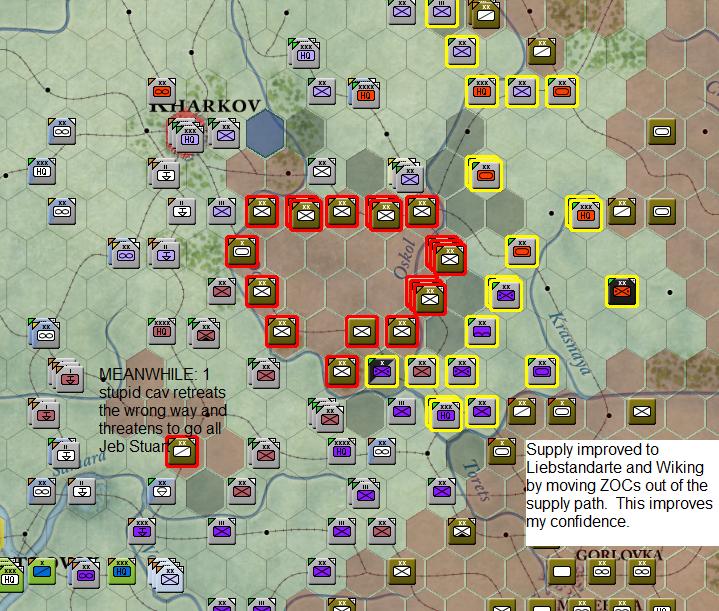The height and width of the screenshot is (611, 719).
Task: Select the rightmost Soviet motorized counter under Gorlovka label
Action: pos(642,572)
